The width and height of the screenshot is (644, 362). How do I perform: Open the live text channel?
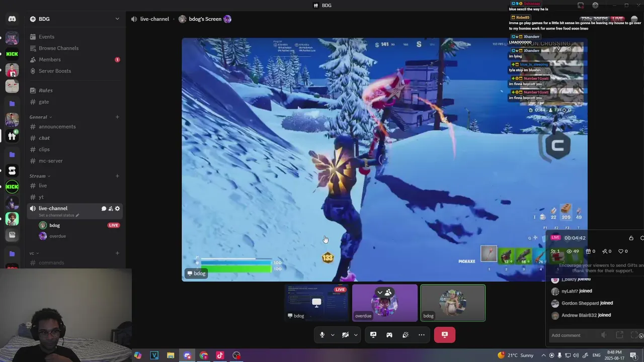(75, 186)
